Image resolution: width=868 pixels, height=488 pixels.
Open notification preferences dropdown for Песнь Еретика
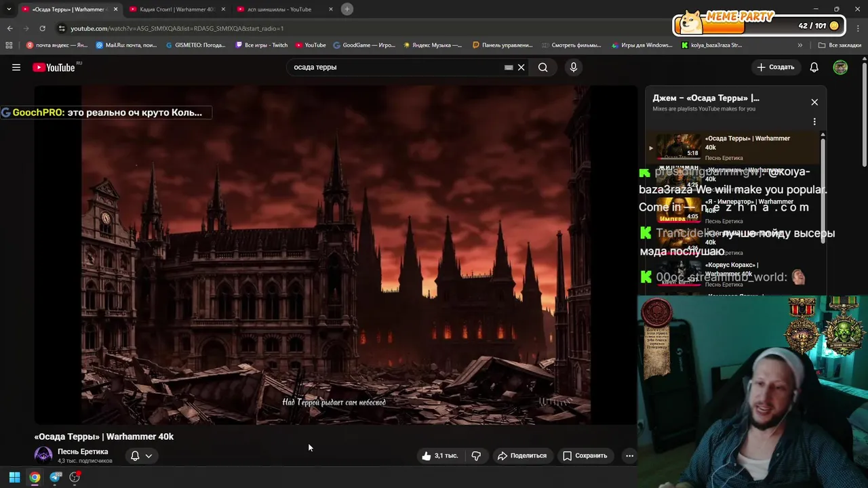tap(141, 455)
